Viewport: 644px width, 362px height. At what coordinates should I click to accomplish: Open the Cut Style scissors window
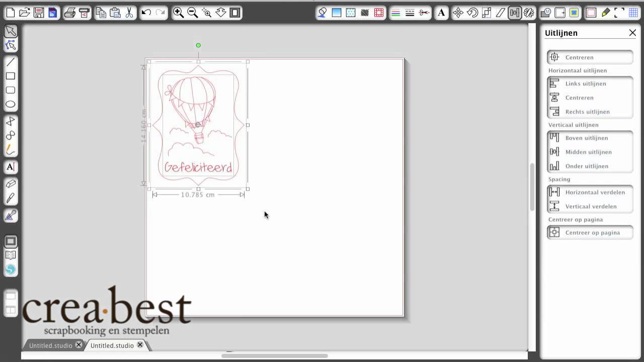(424, 13)
